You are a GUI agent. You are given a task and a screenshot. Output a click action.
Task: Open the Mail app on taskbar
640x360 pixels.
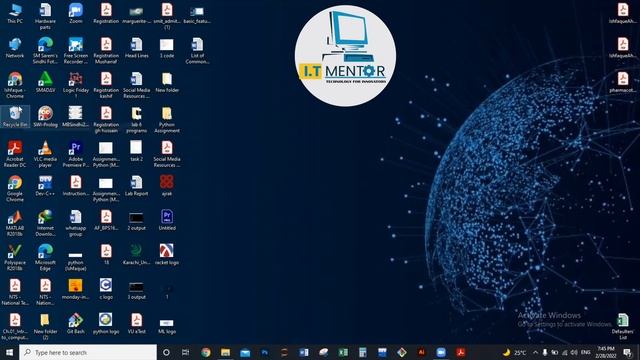click(x=245, y=352)
